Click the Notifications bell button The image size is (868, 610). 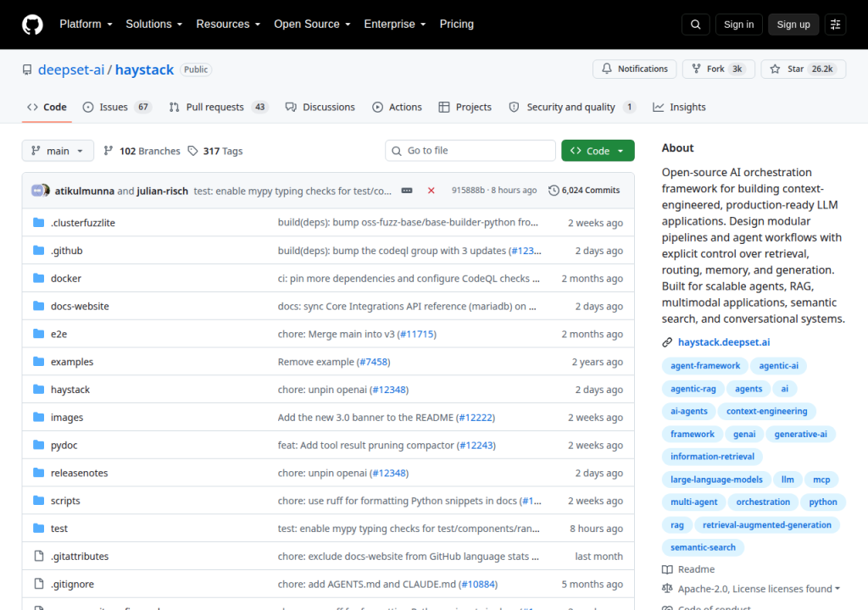tap(634, 69)
